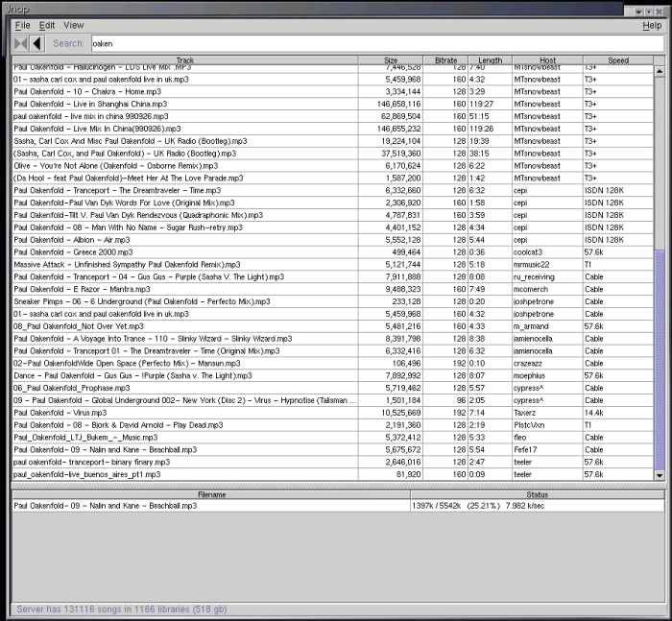Sort results by Bitrate column header
The height and width of the screenshot is (621, 672).
coord(445,60)
